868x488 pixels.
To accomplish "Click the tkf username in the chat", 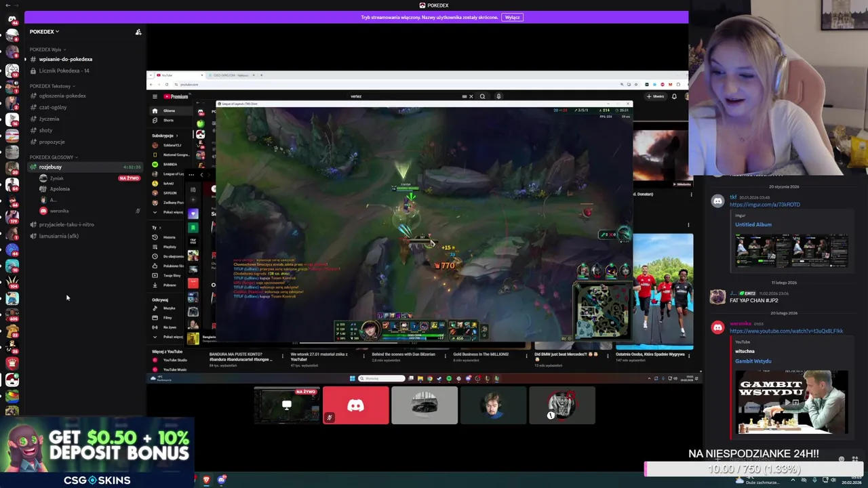I will [733, 198].
